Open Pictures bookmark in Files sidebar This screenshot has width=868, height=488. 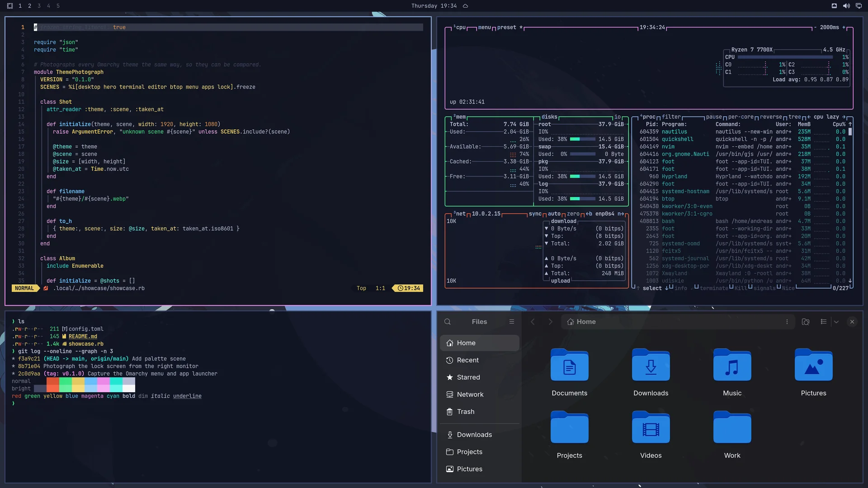tap(480, 469)
